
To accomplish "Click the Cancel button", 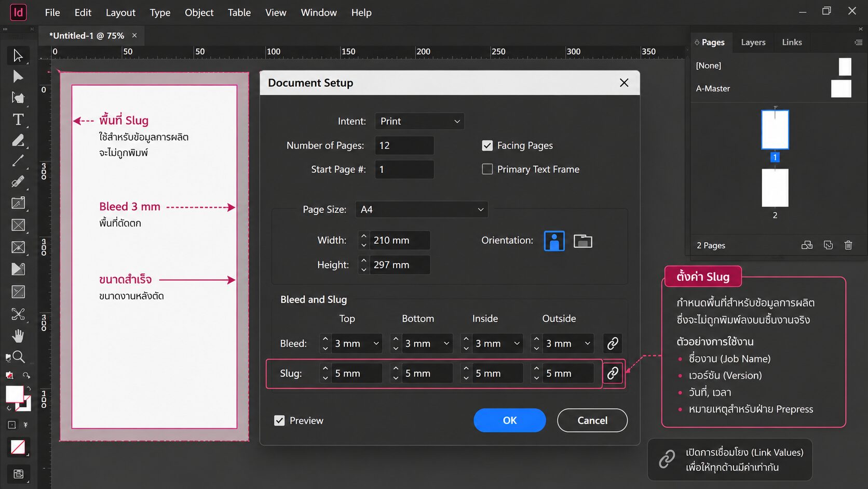I will pyautogui.click(x=592, y=420).
